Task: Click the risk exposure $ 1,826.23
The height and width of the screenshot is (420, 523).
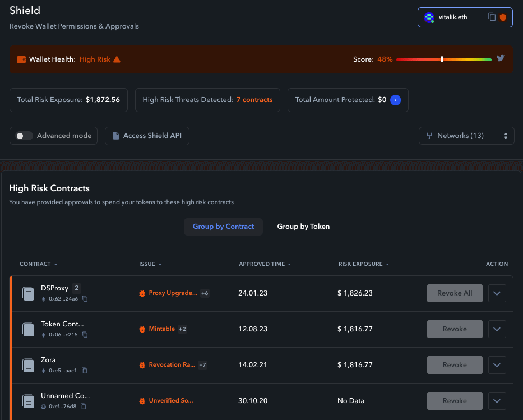Action: tap(355, 293)
